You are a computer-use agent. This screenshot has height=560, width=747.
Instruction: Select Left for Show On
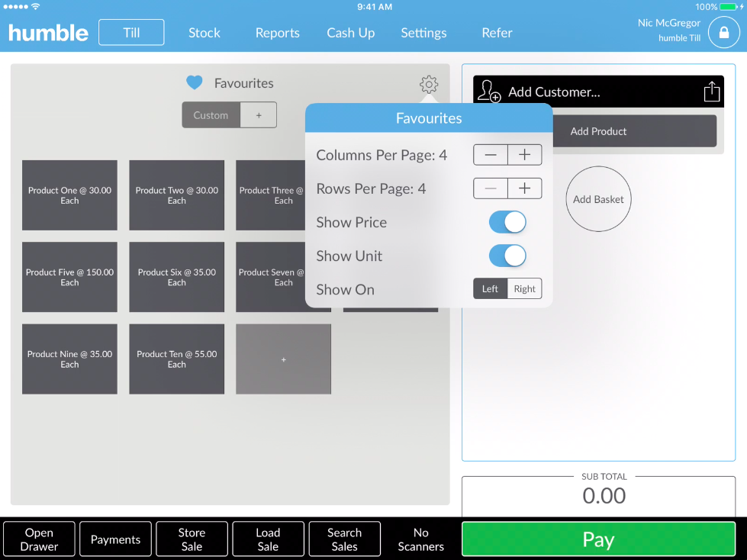pos(490,289)
